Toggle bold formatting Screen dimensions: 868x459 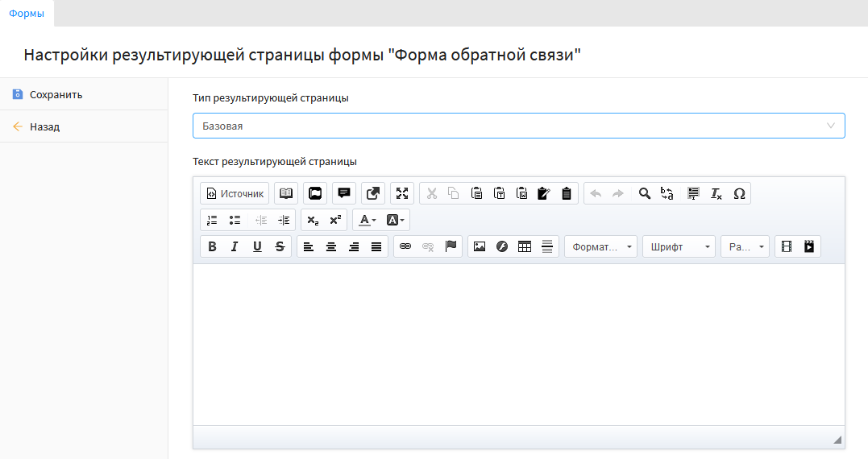pyautogui.click(x=212, y=246)
